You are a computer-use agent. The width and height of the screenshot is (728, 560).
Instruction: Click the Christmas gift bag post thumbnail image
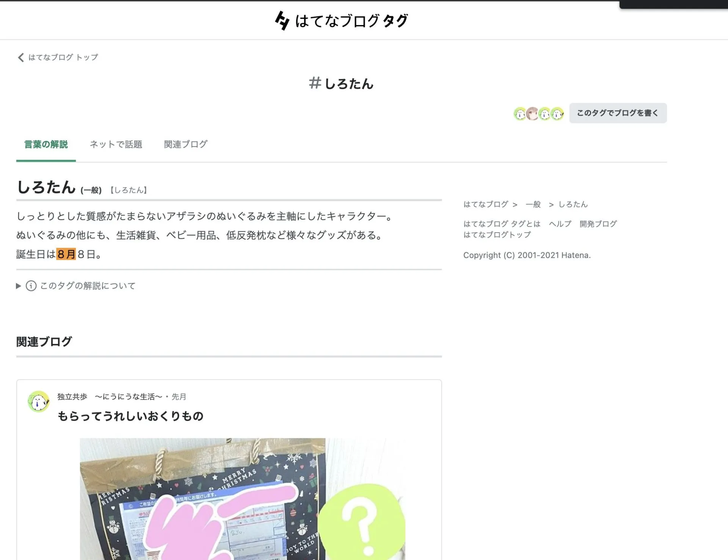click(242, 499)
